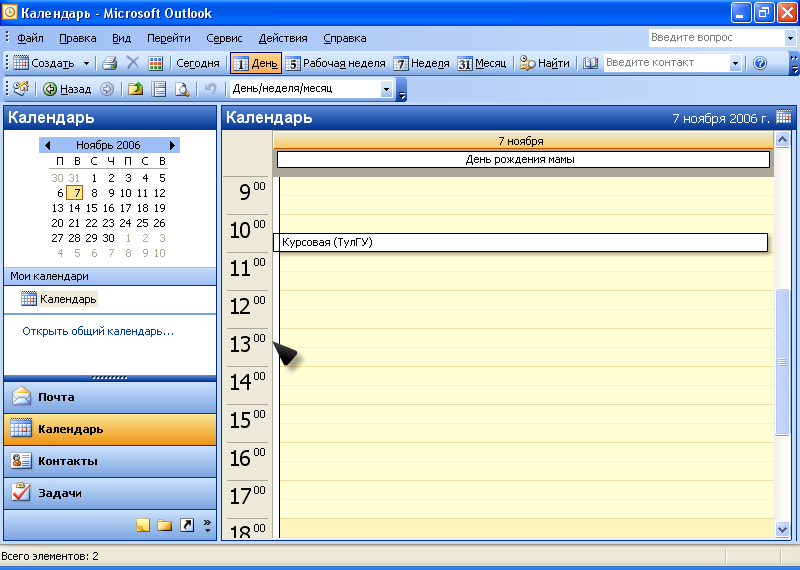This screenshot has height=570, width=800.
Task: Select November 15 in mini calendar
Action: click(x=91, y=208)
